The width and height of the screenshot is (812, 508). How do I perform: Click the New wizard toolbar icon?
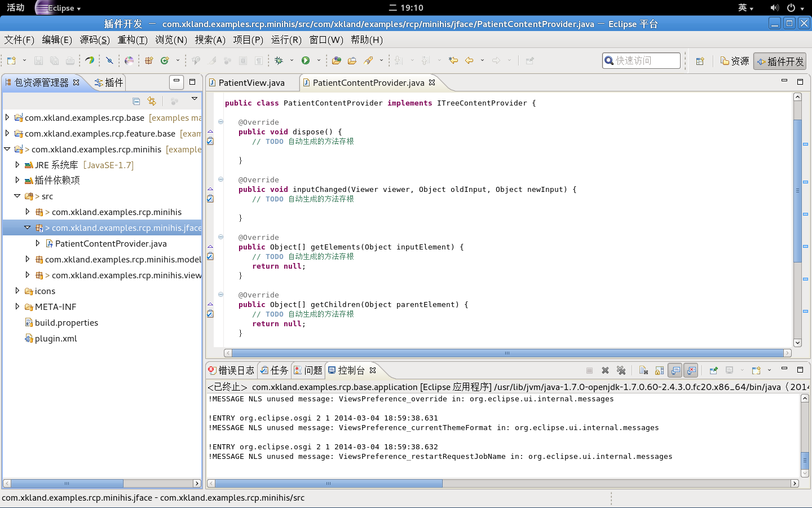[12, 60]
